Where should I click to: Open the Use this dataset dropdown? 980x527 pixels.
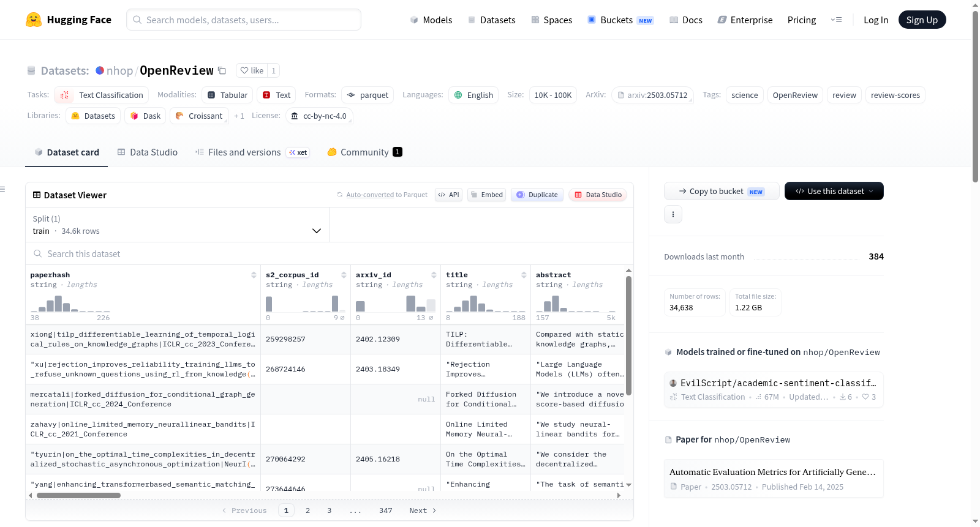[x=834, y=191]
